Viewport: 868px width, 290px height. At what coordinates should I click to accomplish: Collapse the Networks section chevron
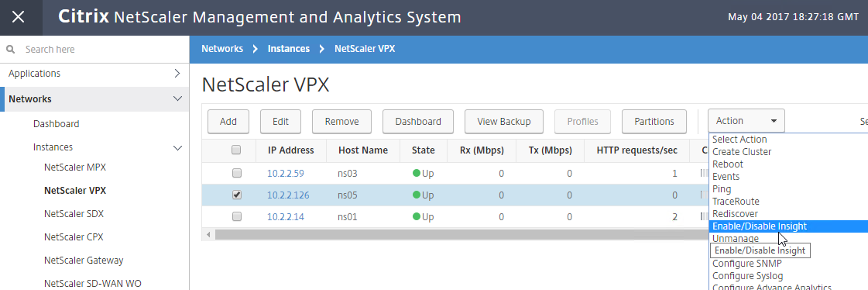pyautogui.click(x=177, y=98)
